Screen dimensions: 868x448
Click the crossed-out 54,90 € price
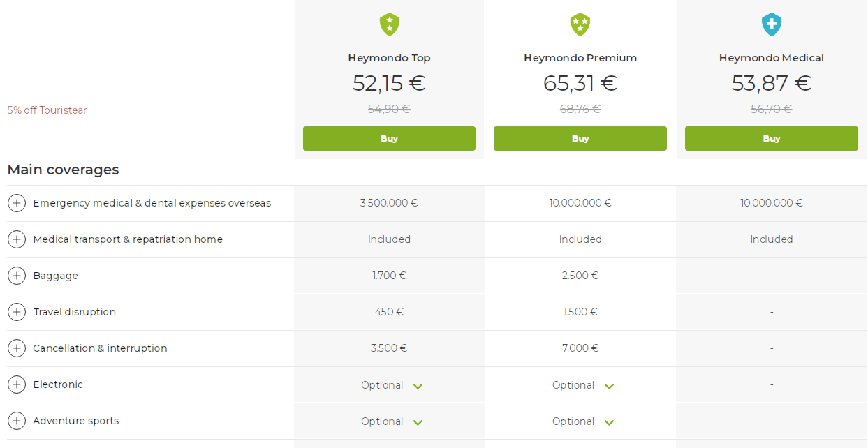coord(389,109)
